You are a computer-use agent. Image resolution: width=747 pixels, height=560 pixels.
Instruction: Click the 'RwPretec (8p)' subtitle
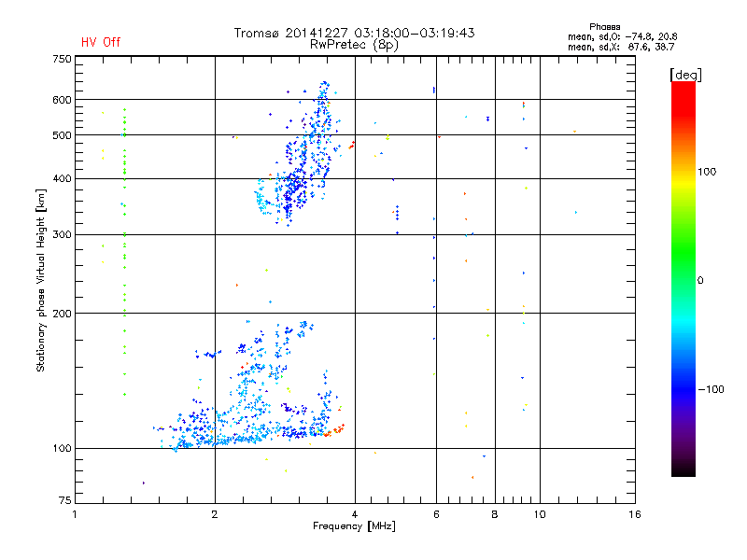point(354,45)
